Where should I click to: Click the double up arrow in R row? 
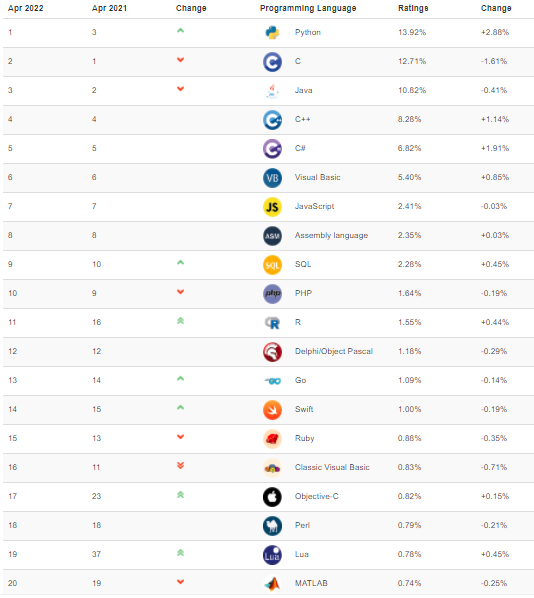click(180, 321)
